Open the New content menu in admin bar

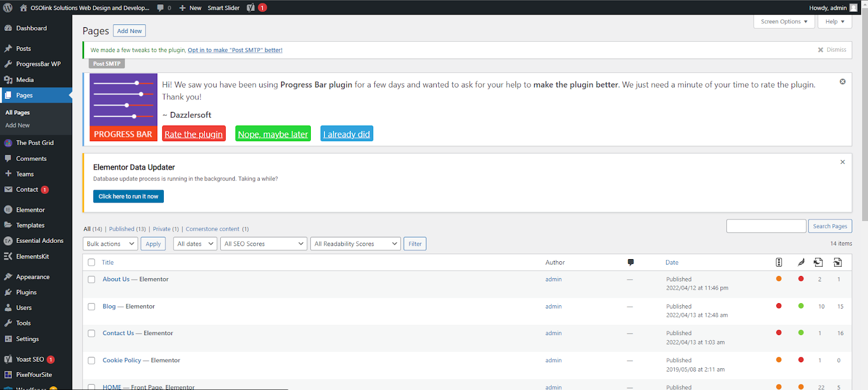click(x=190, y=8)
